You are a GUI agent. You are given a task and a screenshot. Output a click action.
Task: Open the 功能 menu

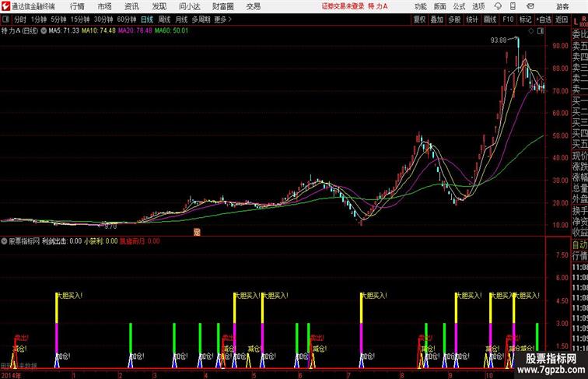[421, 6]
